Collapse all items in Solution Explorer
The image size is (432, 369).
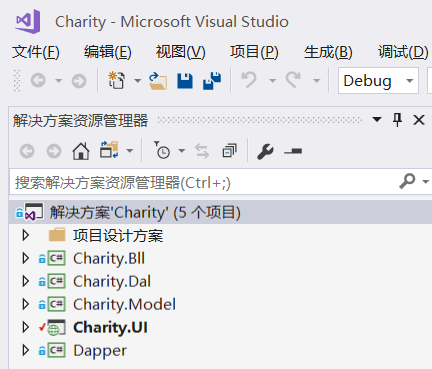point(229,151)
